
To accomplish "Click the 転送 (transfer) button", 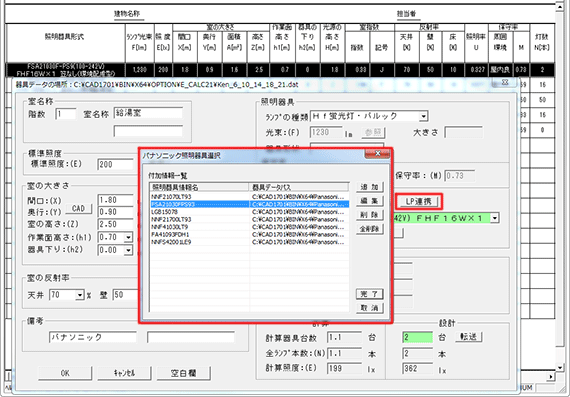I will tap(469, 337).
